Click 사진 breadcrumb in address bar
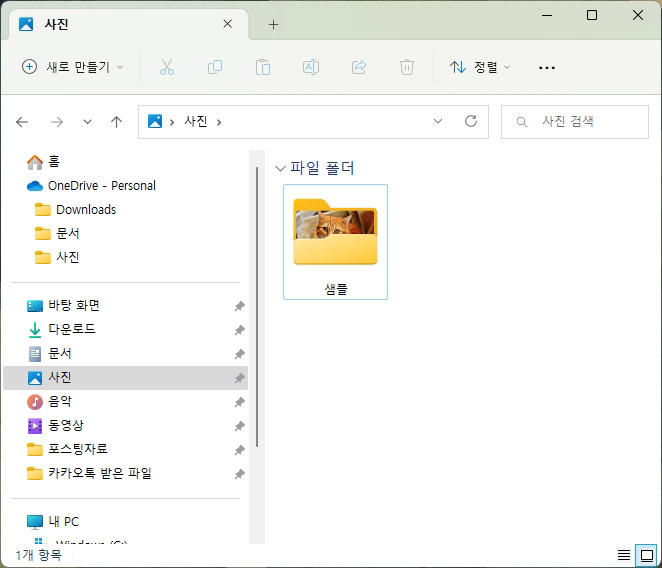This screenshot has width=662, height=568. point(195,122)
